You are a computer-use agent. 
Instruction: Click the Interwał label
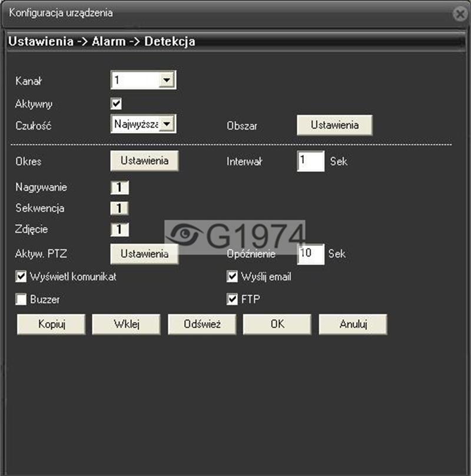click(x=244, y=161)
